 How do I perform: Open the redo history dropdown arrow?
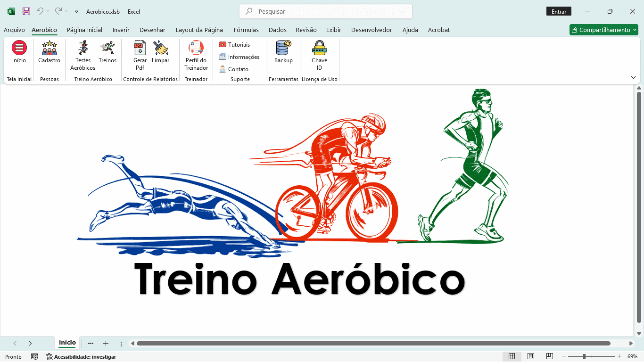click(x=66, y=11)
